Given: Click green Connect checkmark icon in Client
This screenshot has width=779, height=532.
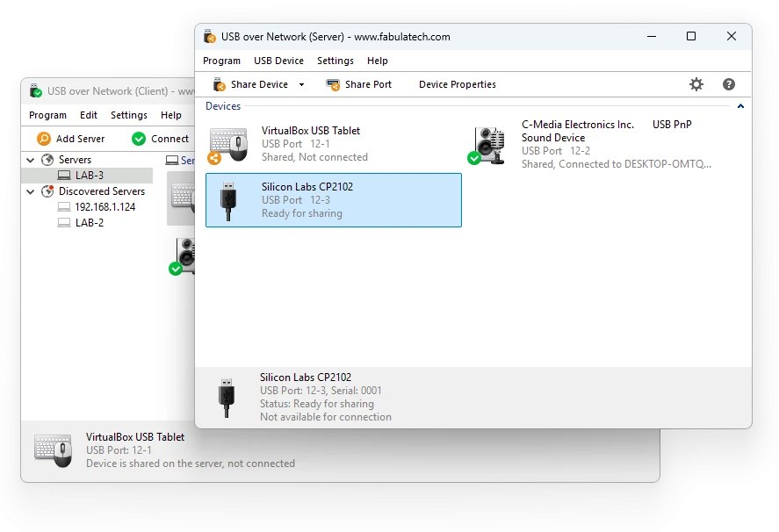Looking at the screenshot, I should click(139, 139).
